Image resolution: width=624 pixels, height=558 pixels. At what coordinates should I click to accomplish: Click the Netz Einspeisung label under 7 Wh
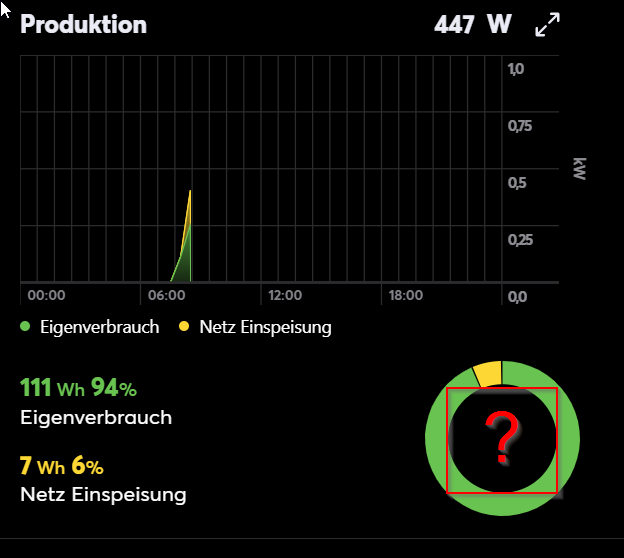[x=103, y=494]
